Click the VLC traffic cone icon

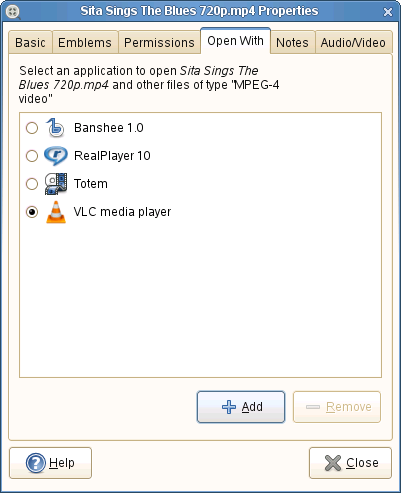(x=56, y=212)
